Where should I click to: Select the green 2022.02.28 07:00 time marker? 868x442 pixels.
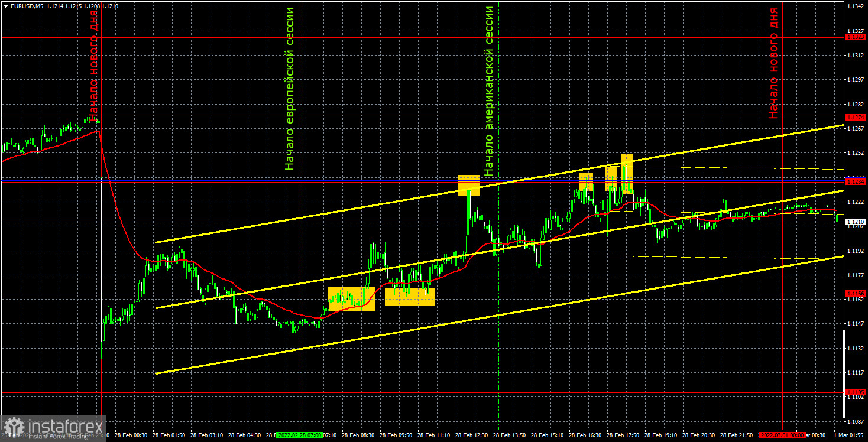point(299,435)
